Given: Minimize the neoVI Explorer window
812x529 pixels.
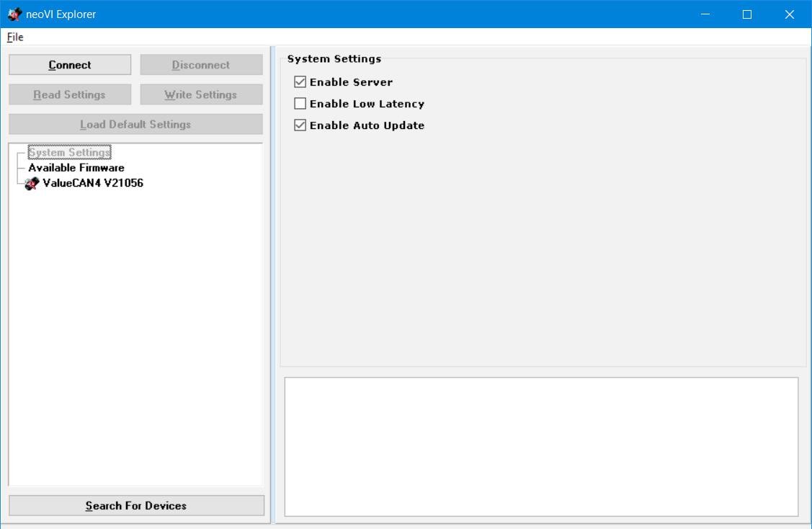Looking at the screenshot, I should [705, 14].
